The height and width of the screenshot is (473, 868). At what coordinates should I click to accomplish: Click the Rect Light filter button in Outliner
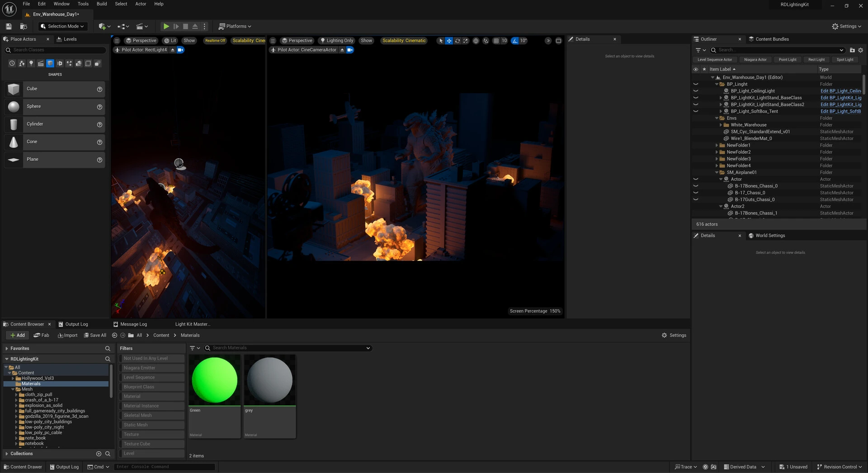click(816, 60)
